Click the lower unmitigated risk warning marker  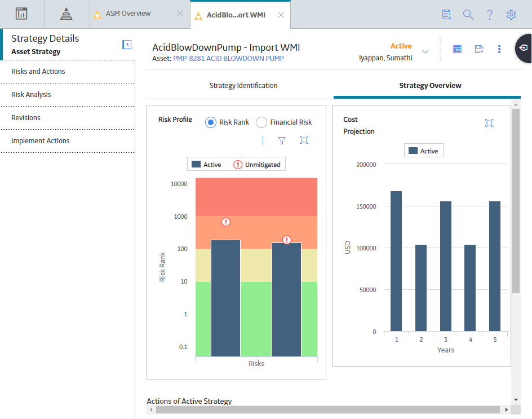287,240
